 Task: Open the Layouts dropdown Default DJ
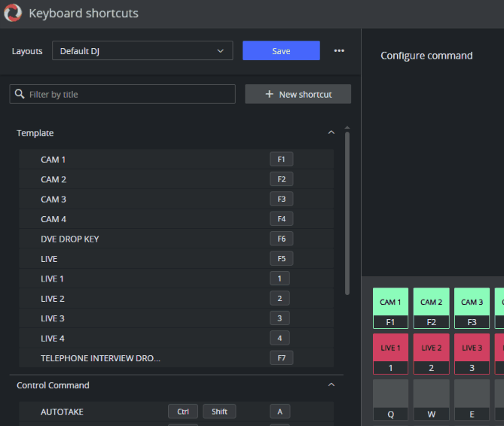tap(142, 51)
